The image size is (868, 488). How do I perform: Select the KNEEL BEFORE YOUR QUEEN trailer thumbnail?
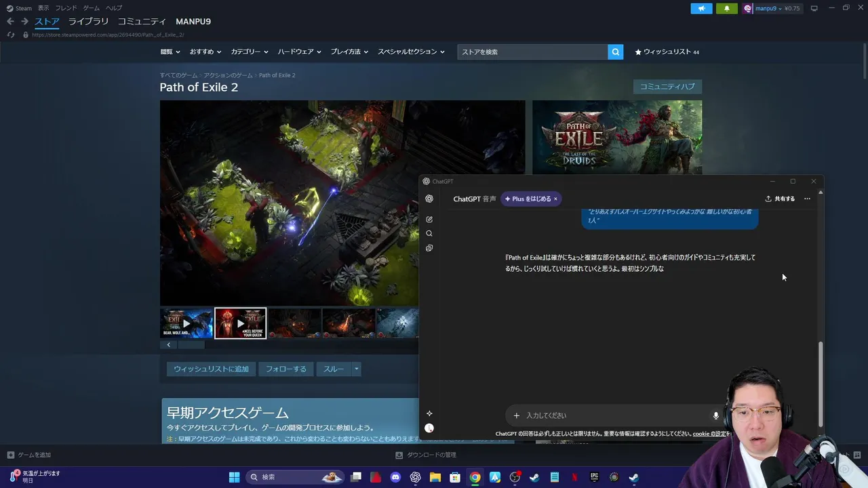[x=241, y=323]
